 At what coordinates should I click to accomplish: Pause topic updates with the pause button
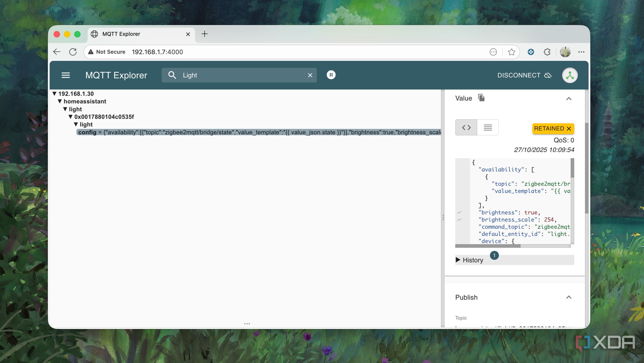331,75
